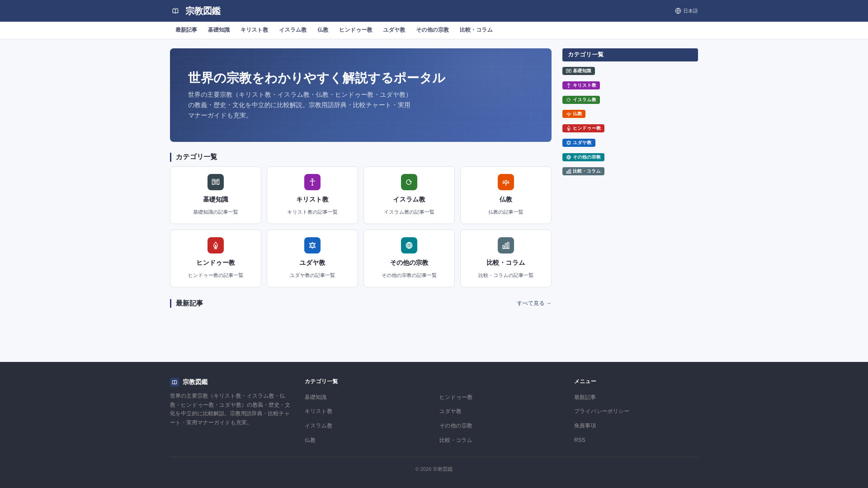The image size is (868, 488).
Task: Click footer 最新記事 menu link
Action: 585,397
